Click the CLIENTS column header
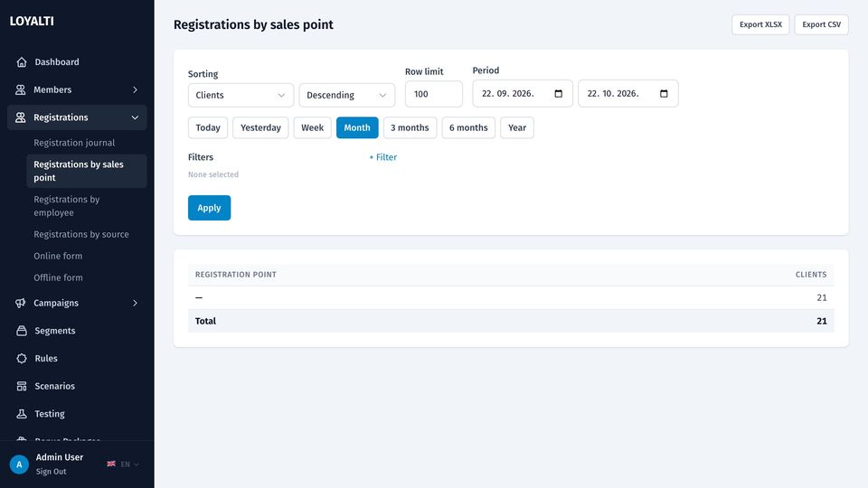 point(811,275)
